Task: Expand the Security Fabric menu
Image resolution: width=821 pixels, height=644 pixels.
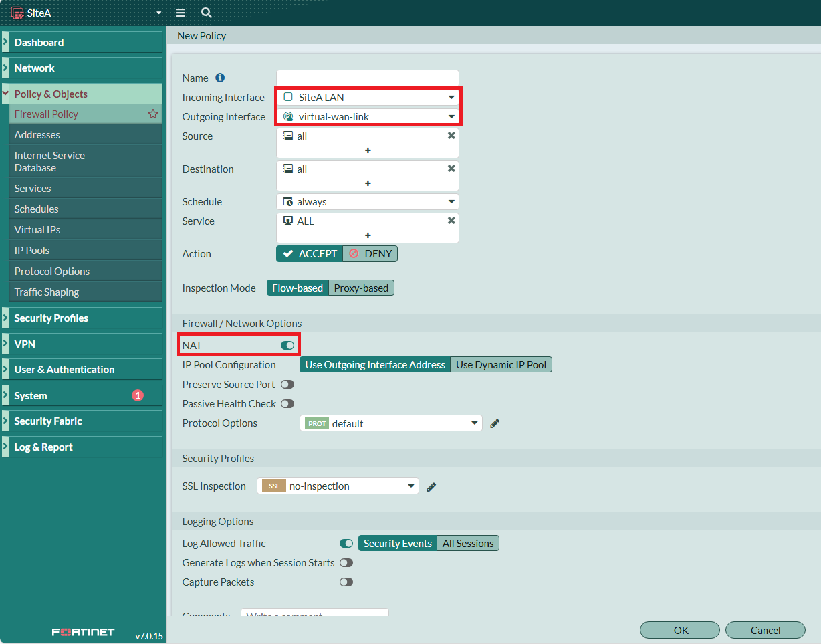Action: 82,421
